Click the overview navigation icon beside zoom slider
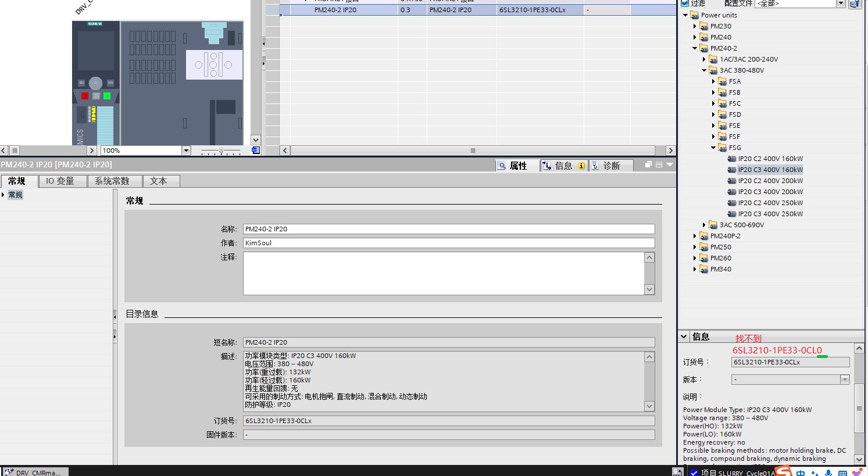This screenshot has width=868, height=476. point(255,151)
